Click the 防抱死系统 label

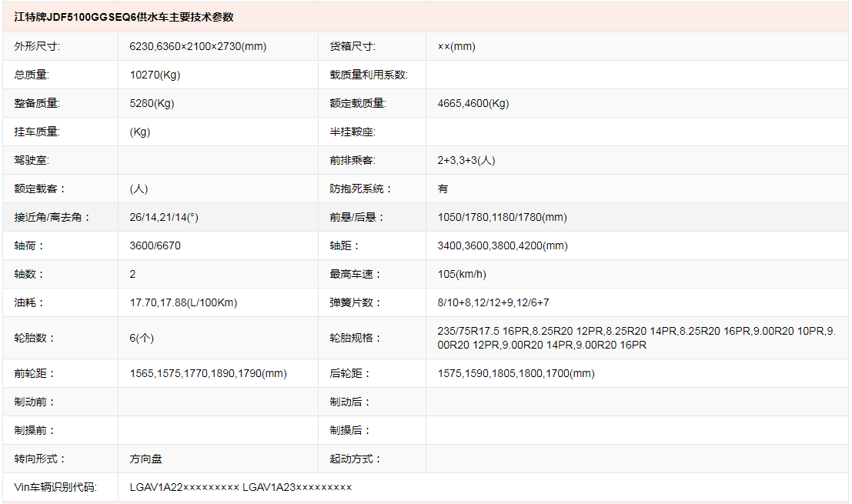(x=361, y=189)
